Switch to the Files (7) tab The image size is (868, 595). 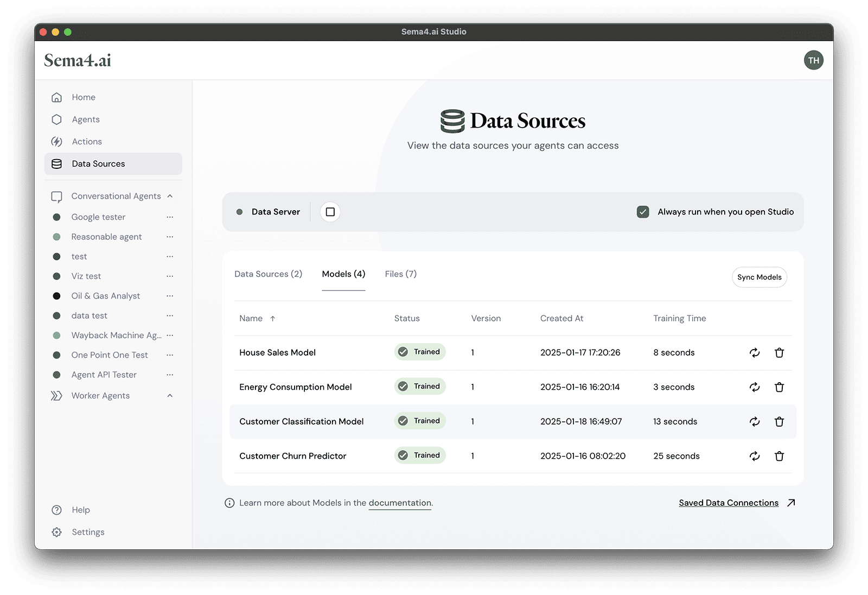pyautogui.click(x=401, y=274)
